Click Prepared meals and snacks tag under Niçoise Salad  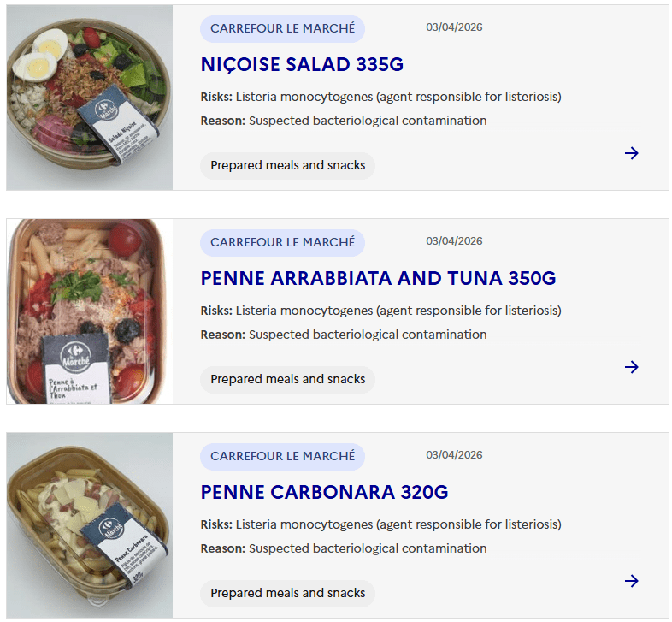287,165
